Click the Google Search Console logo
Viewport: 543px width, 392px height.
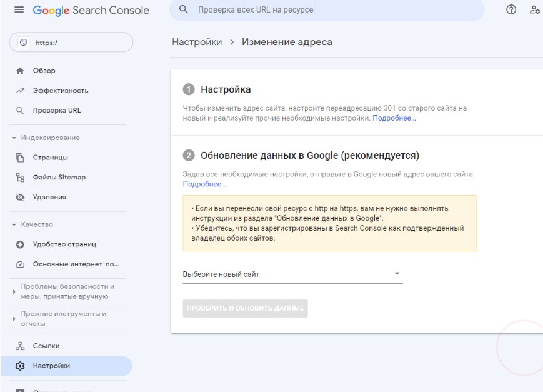point(91,11)
